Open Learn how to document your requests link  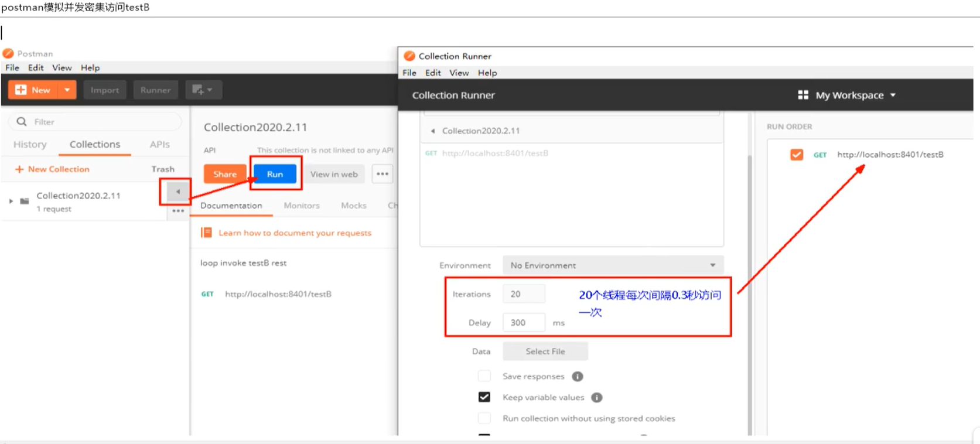point(295,233)
